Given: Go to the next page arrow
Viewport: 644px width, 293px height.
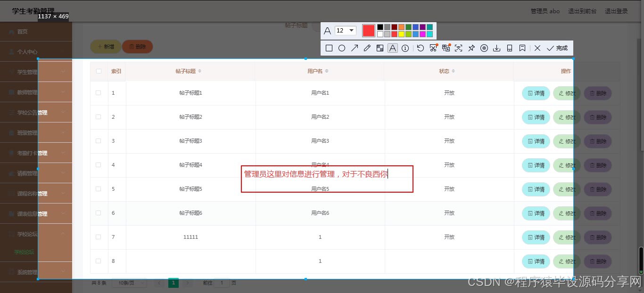Looking at the screenshot, I should 188,283.
